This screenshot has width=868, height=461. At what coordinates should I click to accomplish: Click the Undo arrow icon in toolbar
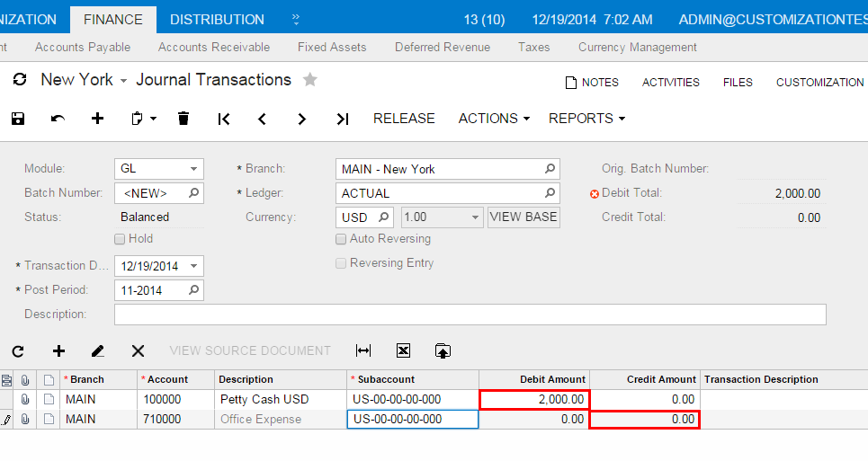(58, 119)
